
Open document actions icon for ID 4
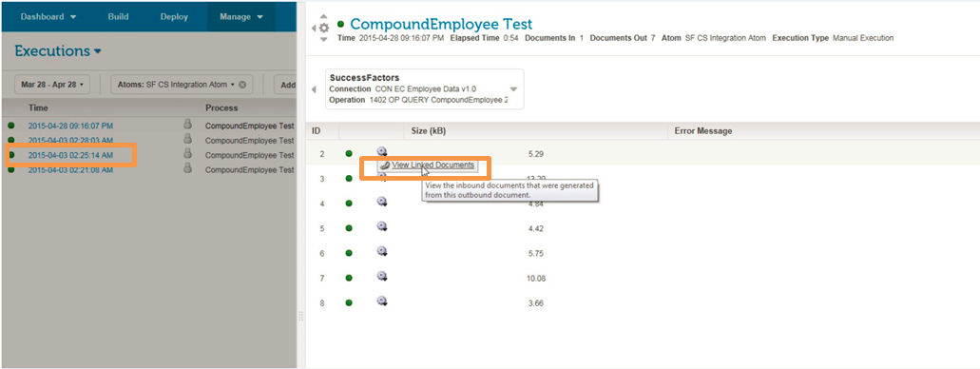point(382,202)
